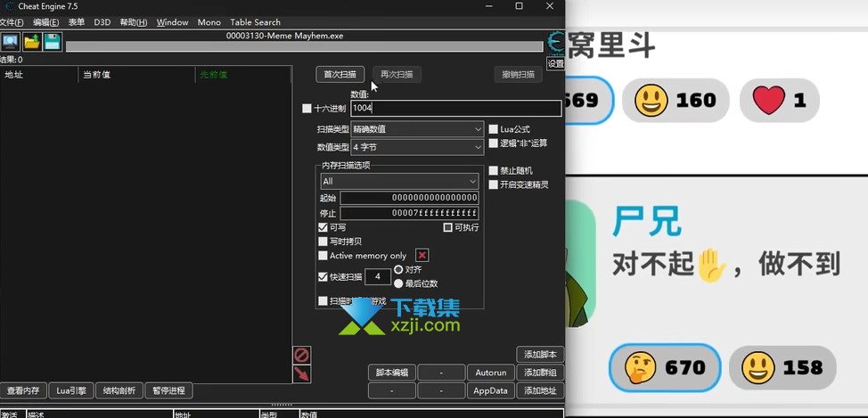Toggle the 十六进制 checkbox
Screen dimensions: 868x418
coord(307,109)
